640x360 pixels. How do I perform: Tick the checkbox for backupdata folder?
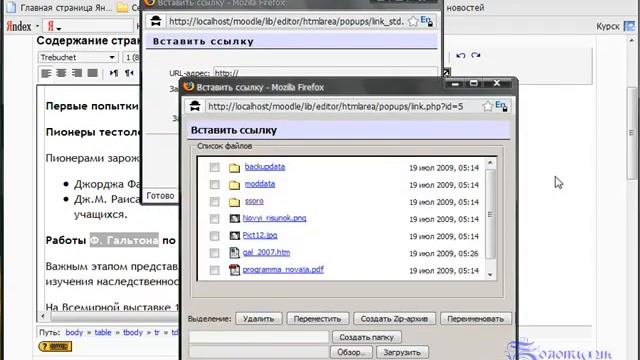point(214,167)
